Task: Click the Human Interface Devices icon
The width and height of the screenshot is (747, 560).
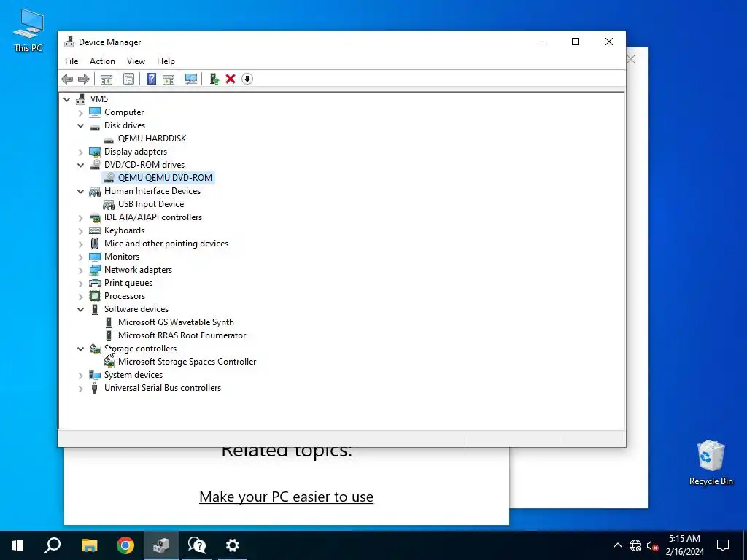Action: [95, 192]
